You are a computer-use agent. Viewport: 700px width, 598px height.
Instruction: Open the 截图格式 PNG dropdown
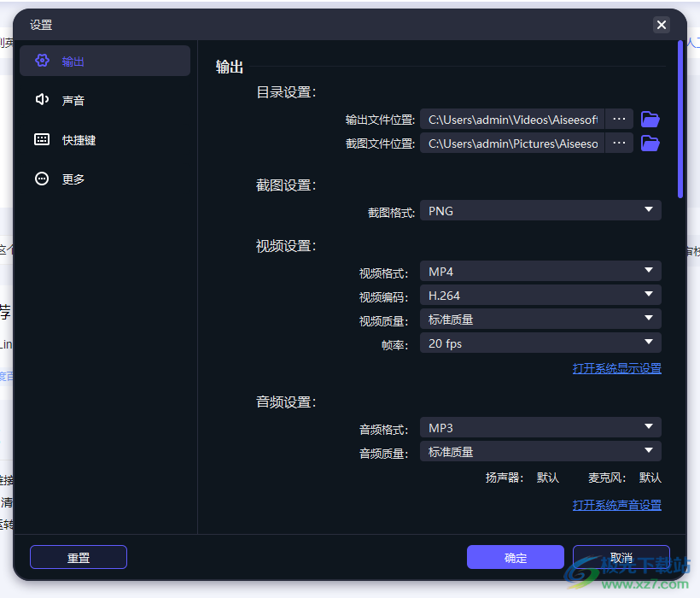tap(540, 210)
